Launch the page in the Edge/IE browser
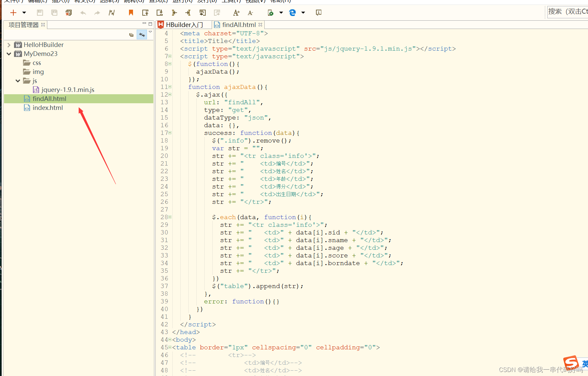The height and width of the screenshot is (376, 588). [x=292, y=13]
